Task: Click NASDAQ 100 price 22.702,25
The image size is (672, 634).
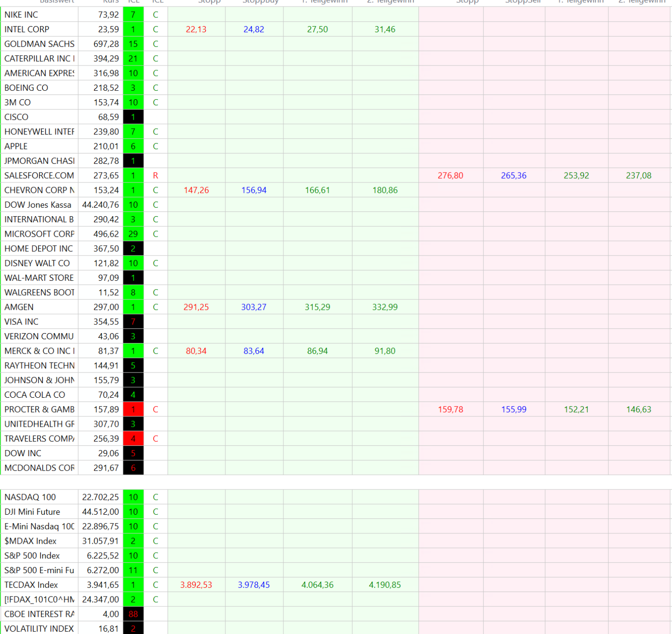Action: (x=101, y=497)
